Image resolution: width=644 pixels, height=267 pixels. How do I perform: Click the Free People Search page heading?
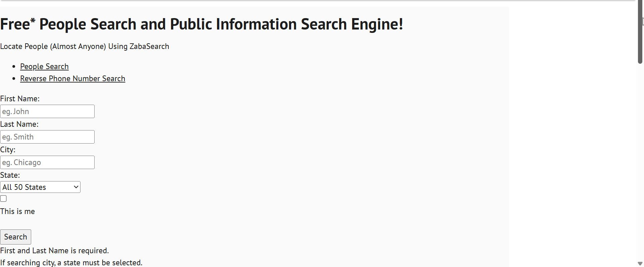201,24
